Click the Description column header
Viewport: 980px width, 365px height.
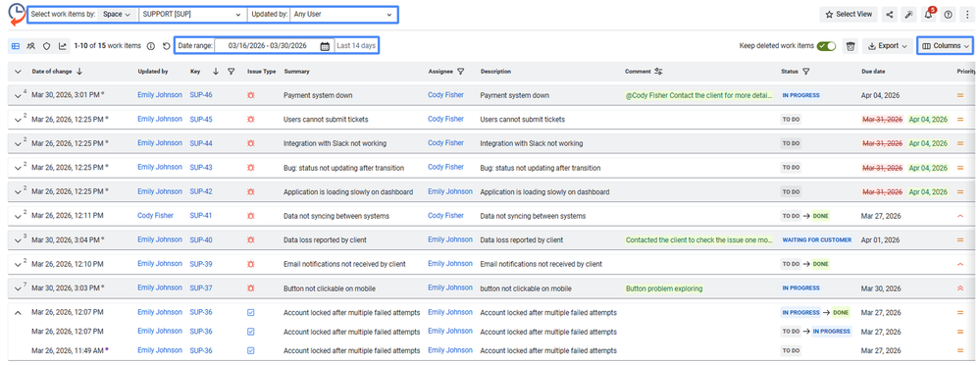pyautogui.click(x=495, y=72)
